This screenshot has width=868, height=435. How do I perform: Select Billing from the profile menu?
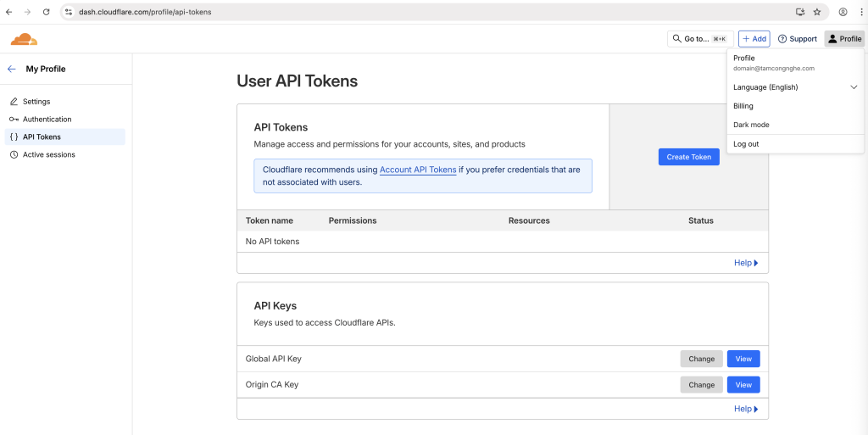tap(743, 106)
